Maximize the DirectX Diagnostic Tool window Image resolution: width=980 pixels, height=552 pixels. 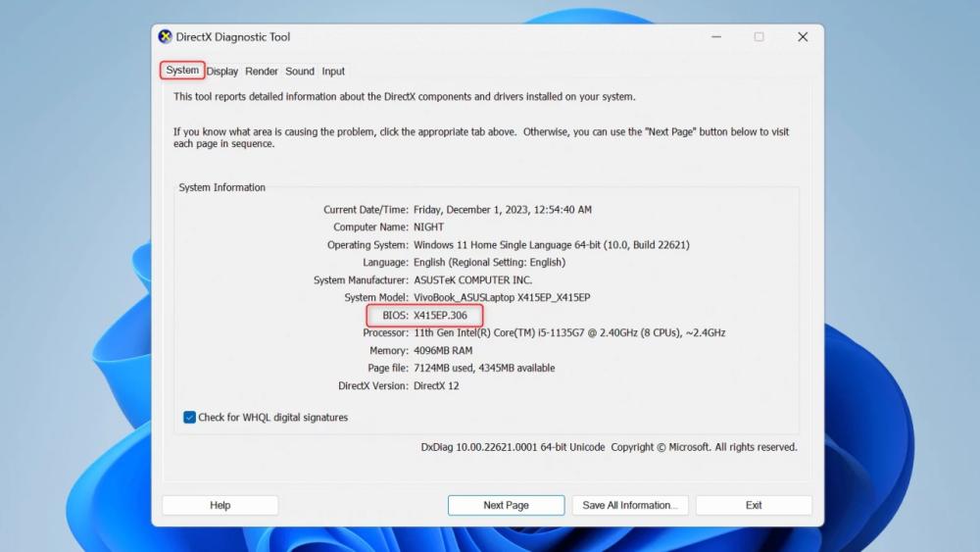[x=759, y=37]
